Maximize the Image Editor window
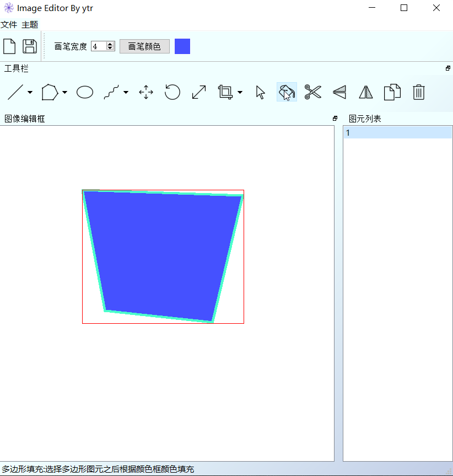 pos(404,8)
